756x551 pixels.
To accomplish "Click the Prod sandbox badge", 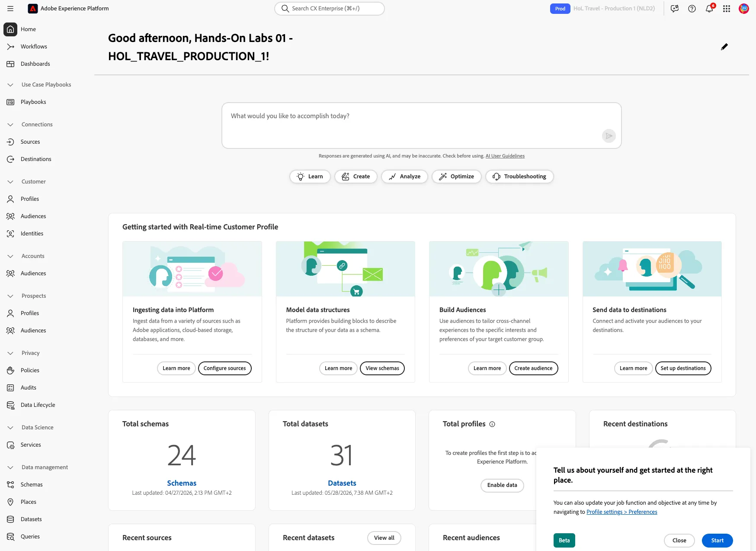I will point(560,9).
